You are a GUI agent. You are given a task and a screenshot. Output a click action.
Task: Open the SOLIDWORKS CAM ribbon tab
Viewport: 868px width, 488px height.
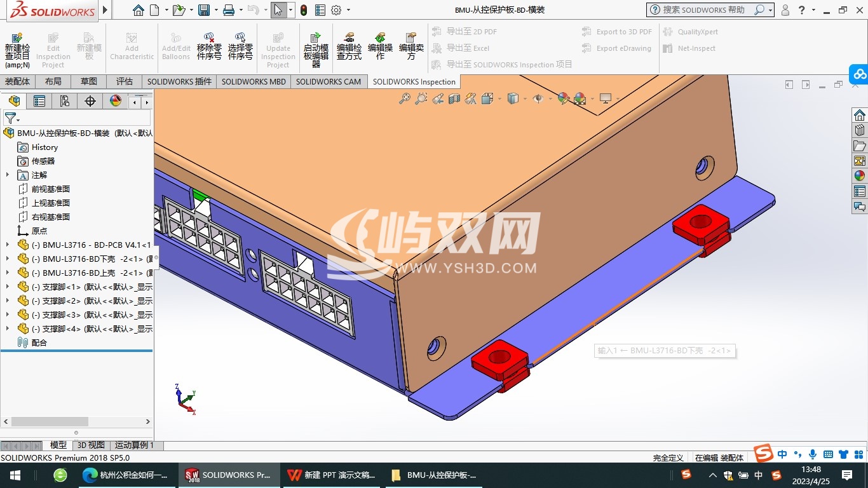pos(329,81)
